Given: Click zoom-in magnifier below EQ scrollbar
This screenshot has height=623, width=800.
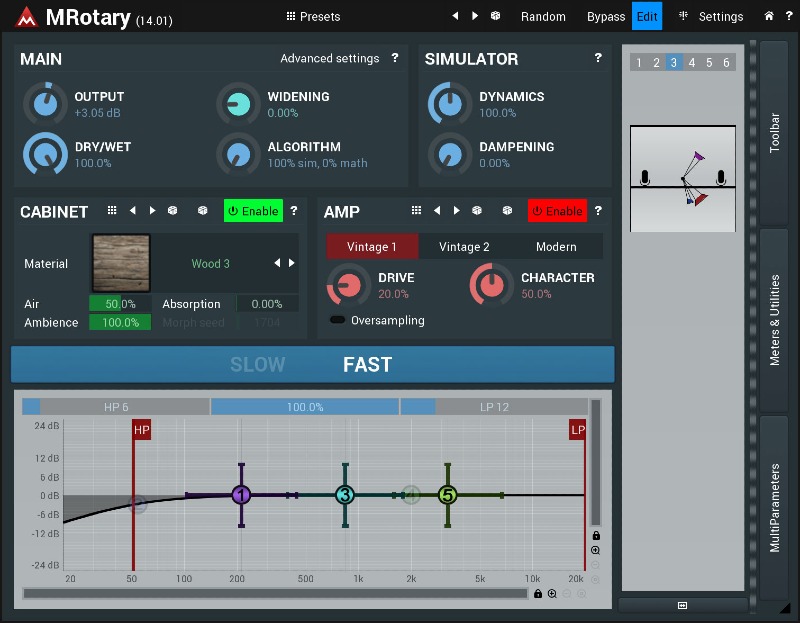Looking at the screenshot, I should click(x=552, y=593).
